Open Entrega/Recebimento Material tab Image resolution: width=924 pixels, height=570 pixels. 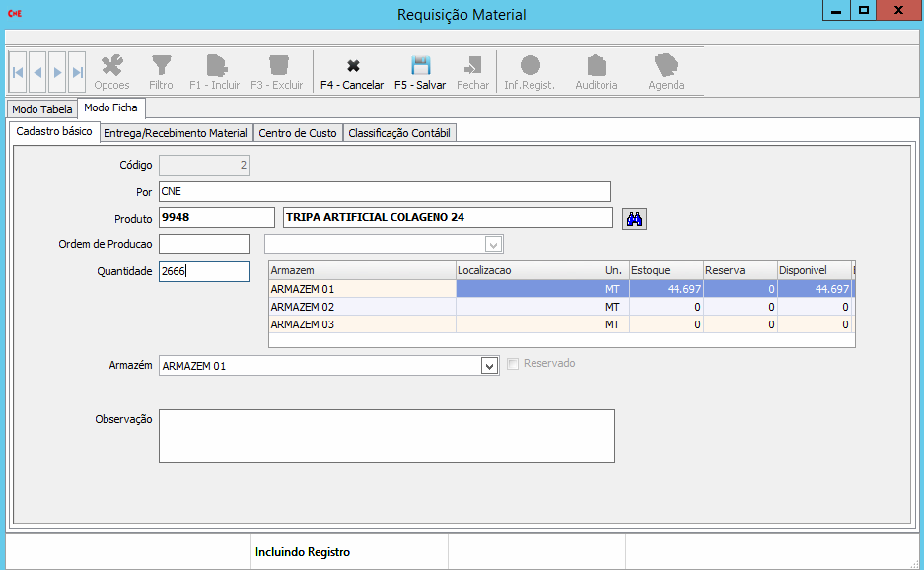(175, 133)
